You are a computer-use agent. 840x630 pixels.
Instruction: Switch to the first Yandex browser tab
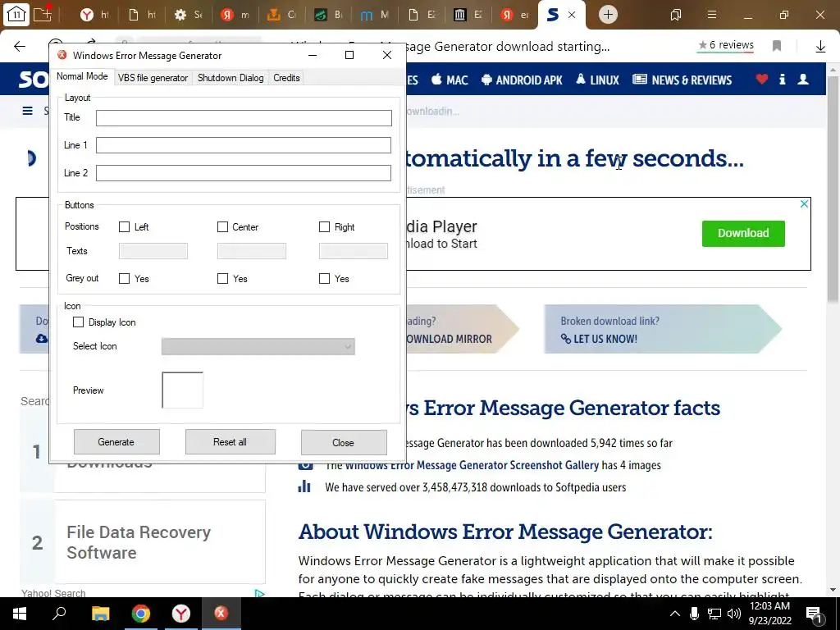[94, 15]
